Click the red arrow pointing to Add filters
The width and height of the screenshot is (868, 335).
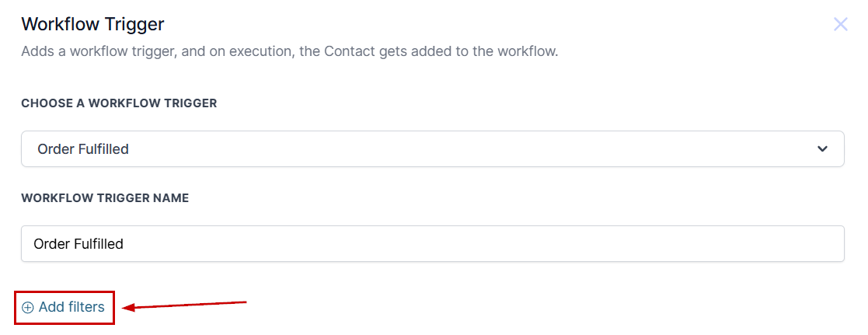pos(186,305)
